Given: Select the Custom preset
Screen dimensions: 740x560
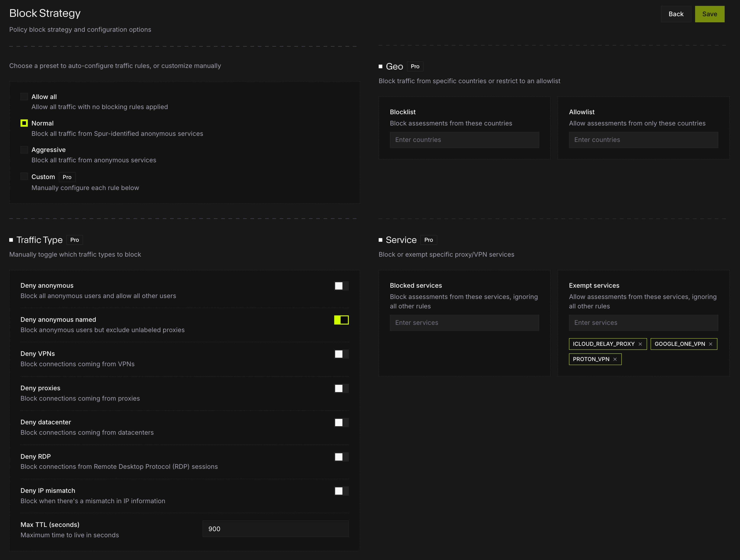Looking at the screenshot, I should point(24,177).
